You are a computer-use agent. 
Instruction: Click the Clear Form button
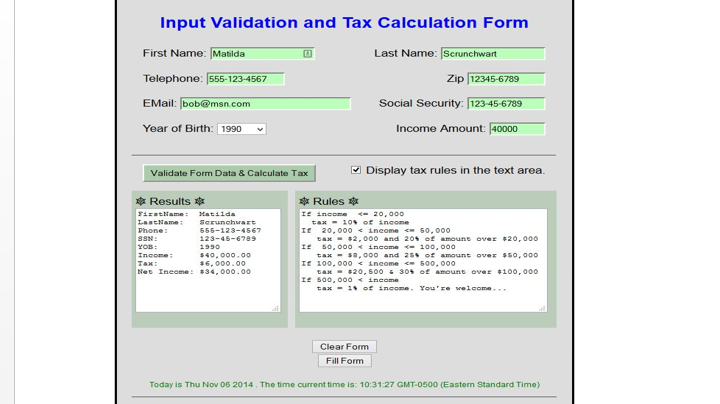pos(344,347)
